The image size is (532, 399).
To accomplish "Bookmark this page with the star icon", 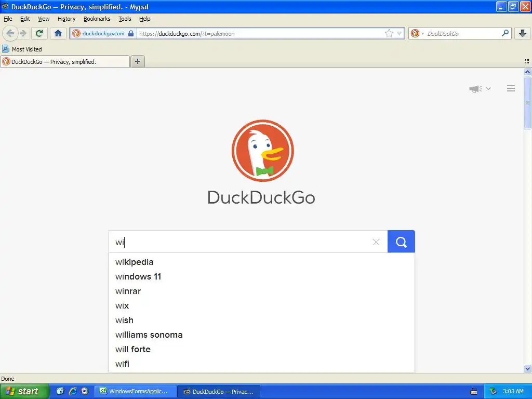I will (x=389, y=33).
